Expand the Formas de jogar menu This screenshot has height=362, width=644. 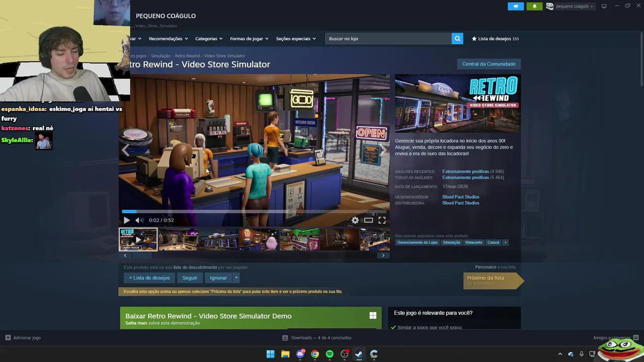click(x=249, y=39)
